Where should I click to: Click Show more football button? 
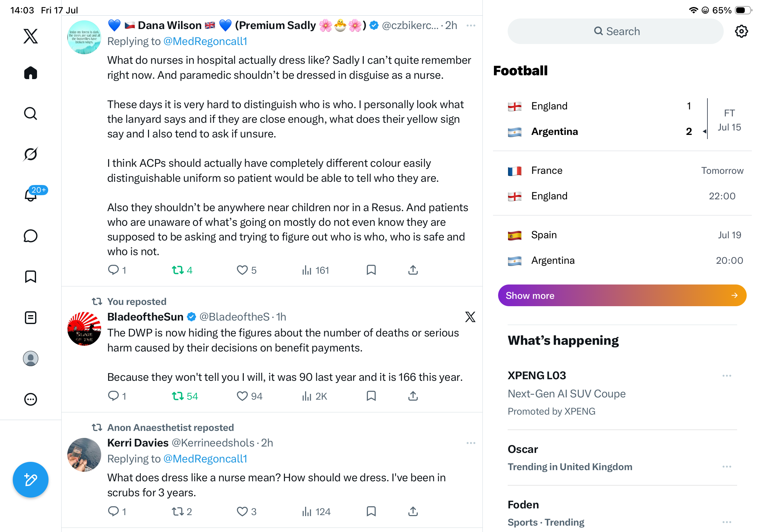(622, 295)
